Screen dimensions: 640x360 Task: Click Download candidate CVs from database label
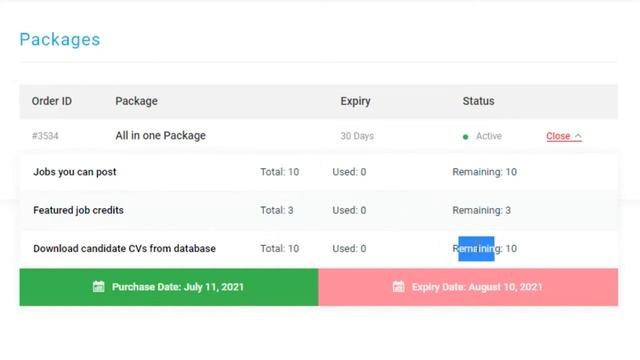tap(124, 249)
